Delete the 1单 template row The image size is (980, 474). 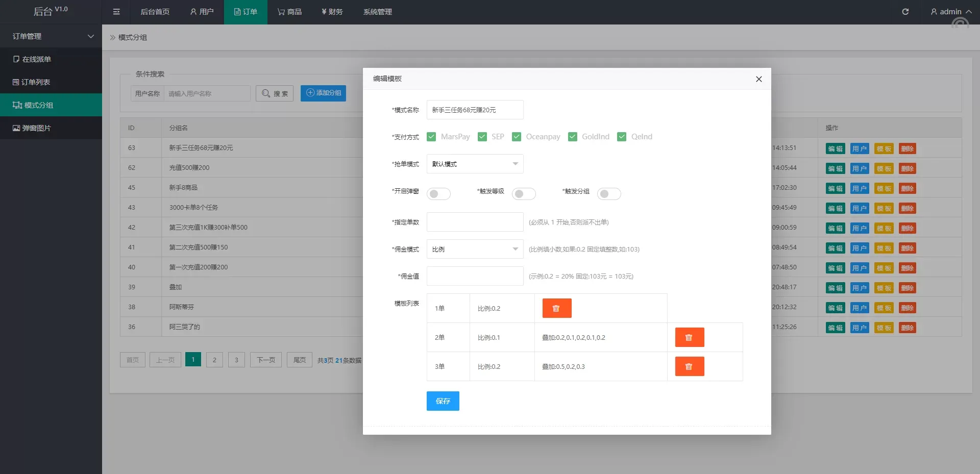click(556, 308)
